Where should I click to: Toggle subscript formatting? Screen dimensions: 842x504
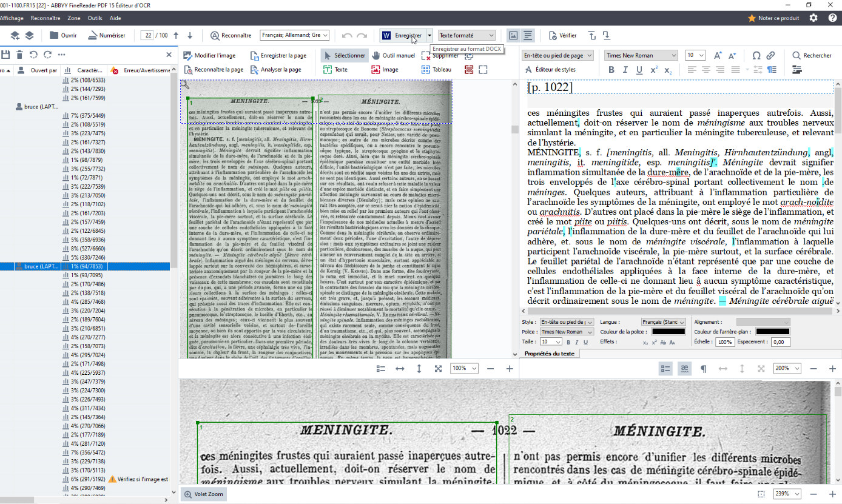click(668, 70)
